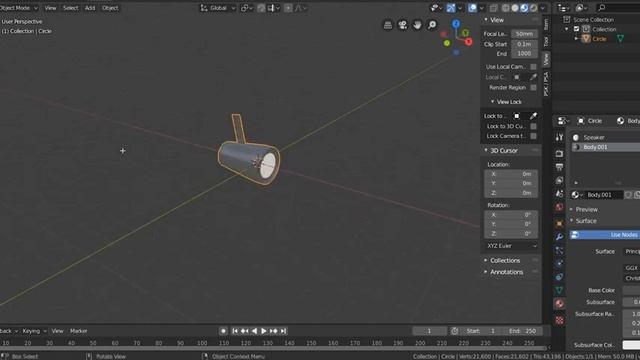This screenshot has width=640, height=360.
Task: Select the Body.001 material slot
Action: 606,147
